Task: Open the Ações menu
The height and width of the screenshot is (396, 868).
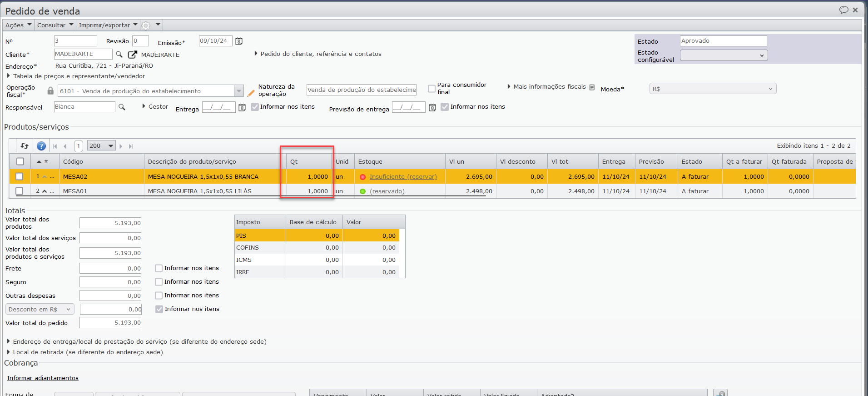Action: click(x=19, y=25)
